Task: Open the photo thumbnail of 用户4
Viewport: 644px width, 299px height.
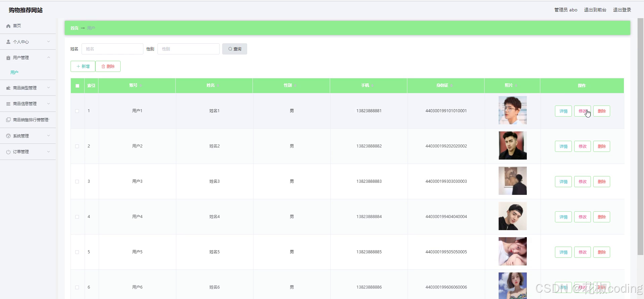Action: tap(513, 216)
